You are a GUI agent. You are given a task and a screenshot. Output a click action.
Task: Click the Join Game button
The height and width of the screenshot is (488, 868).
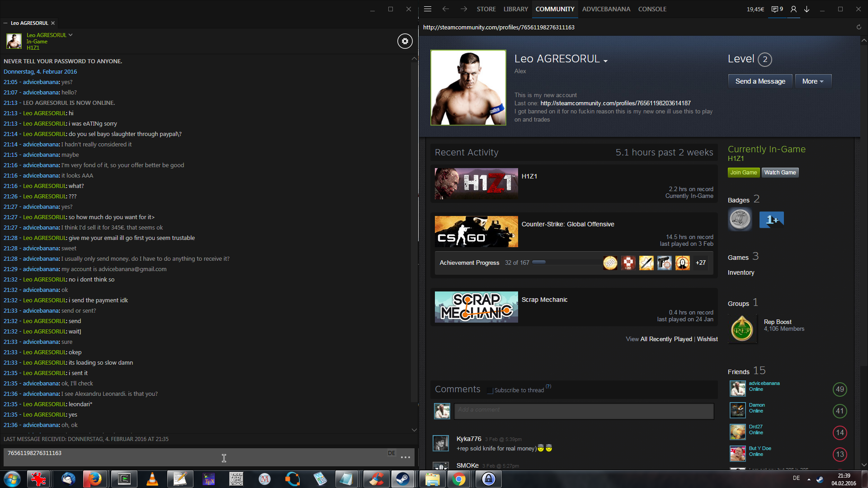744,173
